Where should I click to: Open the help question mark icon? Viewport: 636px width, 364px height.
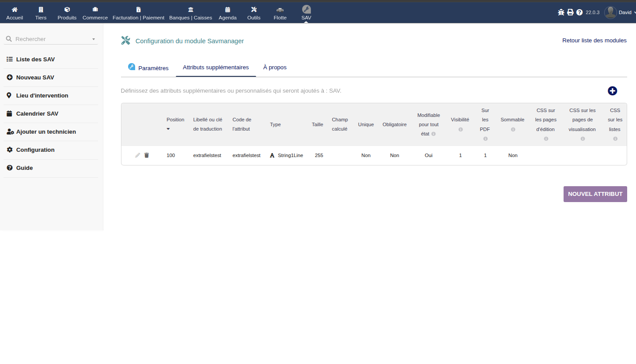[579, 12]
